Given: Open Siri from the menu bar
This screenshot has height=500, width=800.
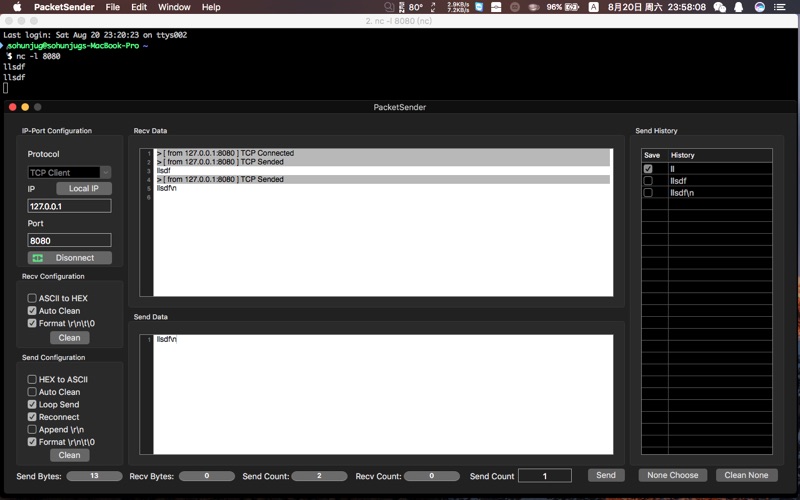Looking at the screenshot, I should [759, 7].
